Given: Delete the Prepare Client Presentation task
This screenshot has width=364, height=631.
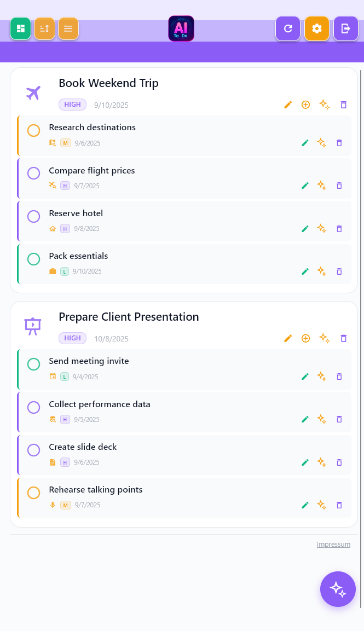Looking at the screenshot, I should [344, 338].
